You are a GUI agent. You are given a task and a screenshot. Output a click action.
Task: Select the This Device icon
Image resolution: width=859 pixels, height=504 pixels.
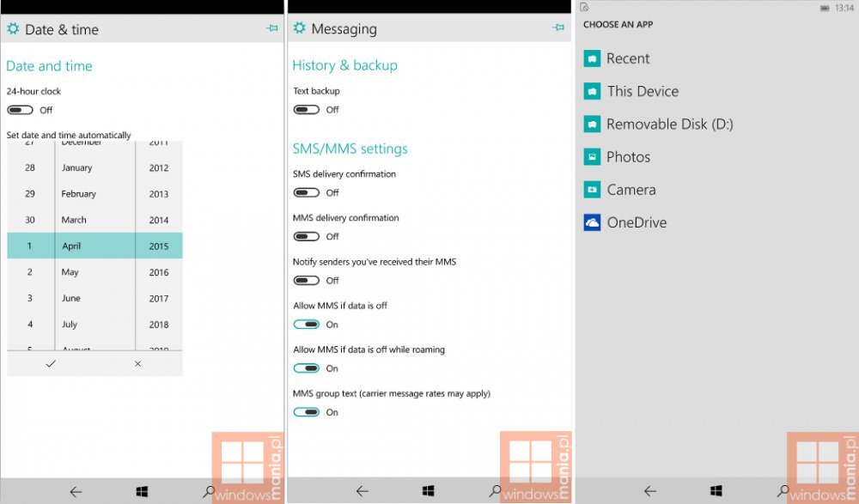point(593,91)
